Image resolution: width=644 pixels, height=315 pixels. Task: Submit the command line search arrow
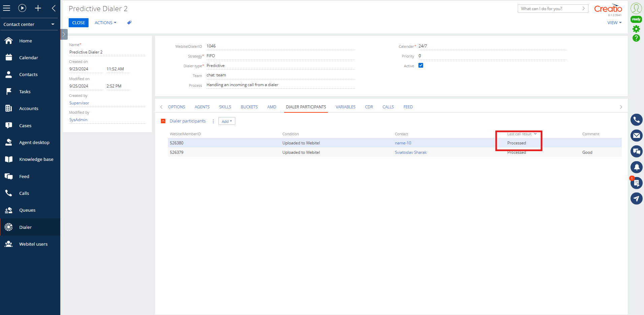point(584,9)
